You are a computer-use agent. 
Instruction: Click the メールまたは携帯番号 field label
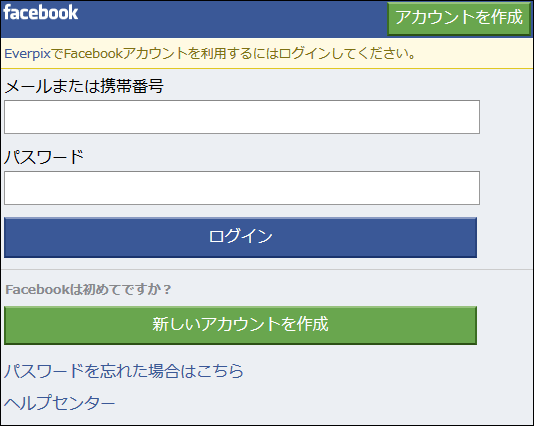pos(84,86)
